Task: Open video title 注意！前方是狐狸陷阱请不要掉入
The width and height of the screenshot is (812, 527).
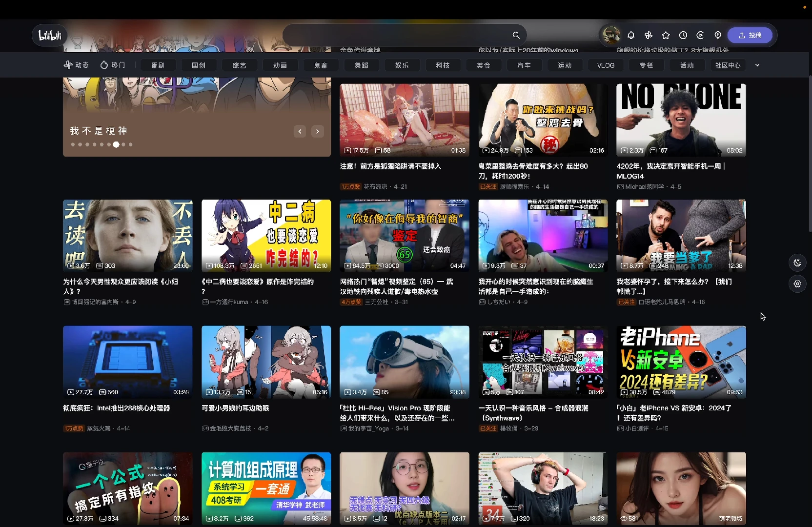Action: 390,166
